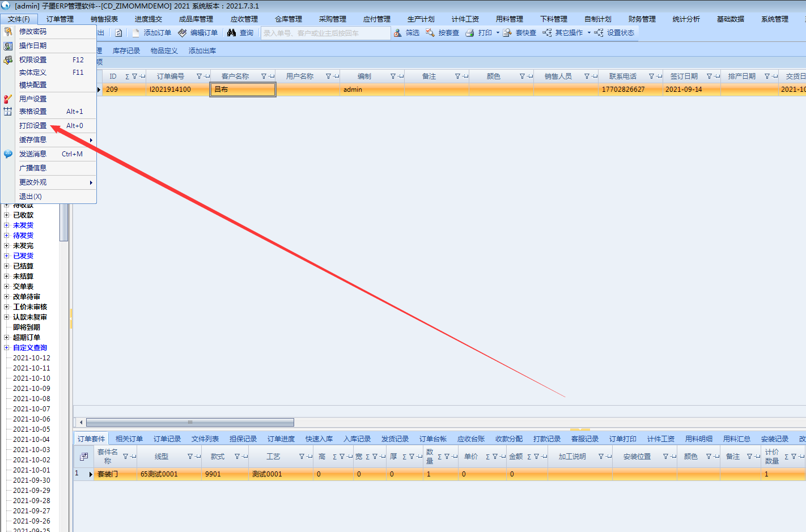Screen dimensions: 806x532
Task: Click the order search input field
Action: tap(325, 33)
